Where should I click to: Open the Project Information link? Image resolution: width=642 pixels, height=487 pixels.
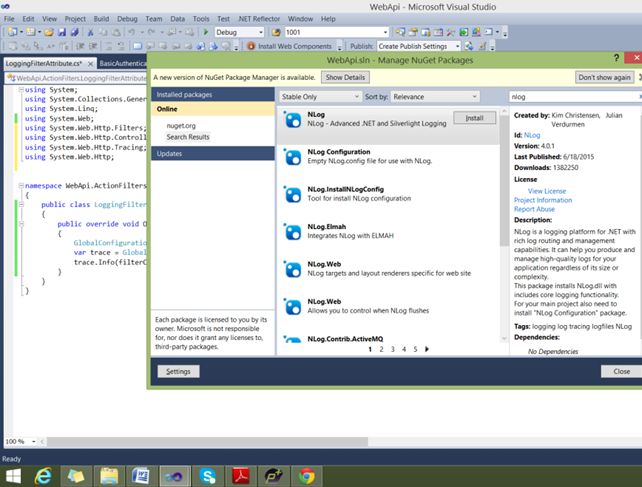[x=543, y=200]
